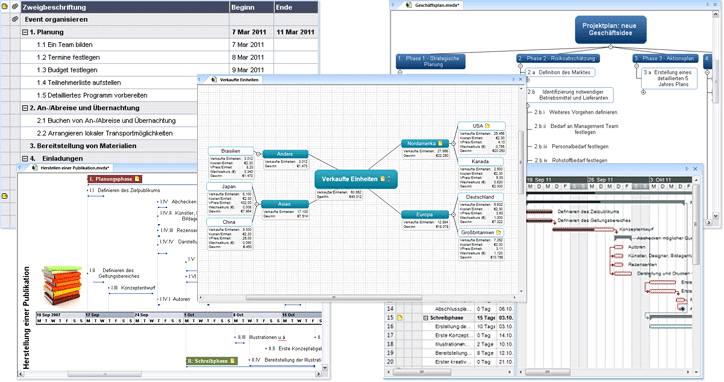This screenshot has height=382, width=724.
Task: Toggle expander under Phase 1 - Strategische Planung
Action: [400, 72]
